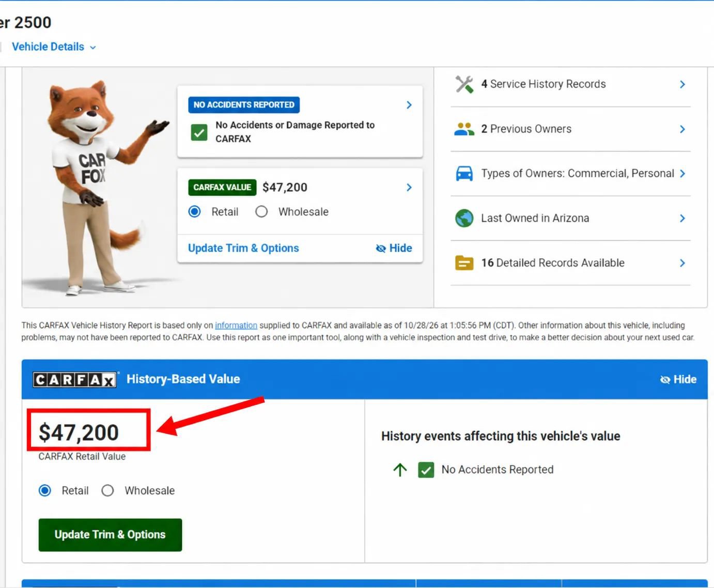The image size is (714, 588).
Task: Hide the History-Based Value section
Action: [x=678, y=379]
